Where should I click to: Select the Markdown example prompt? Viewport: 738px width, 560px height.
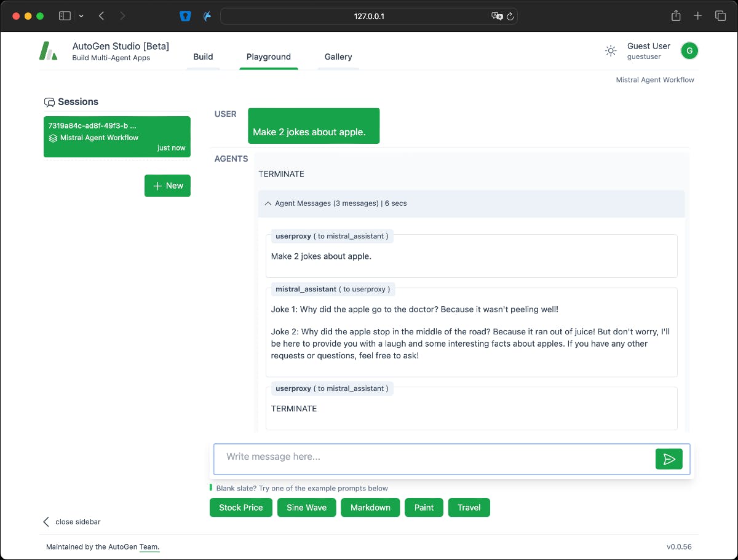pos(370,508)
